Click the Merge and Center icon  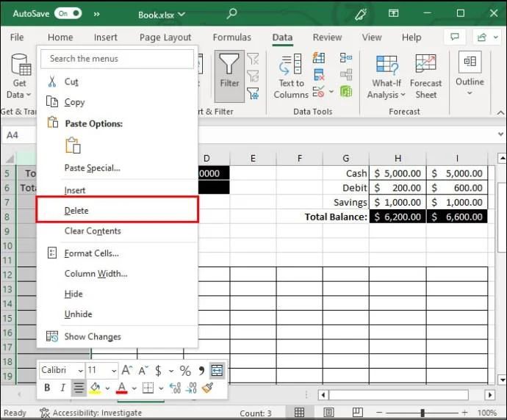217,371
